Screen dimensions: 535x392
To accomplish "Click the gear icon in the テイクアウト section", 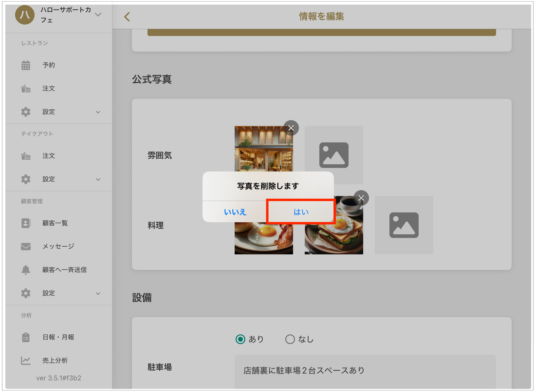I will click(x=26, y=179).
